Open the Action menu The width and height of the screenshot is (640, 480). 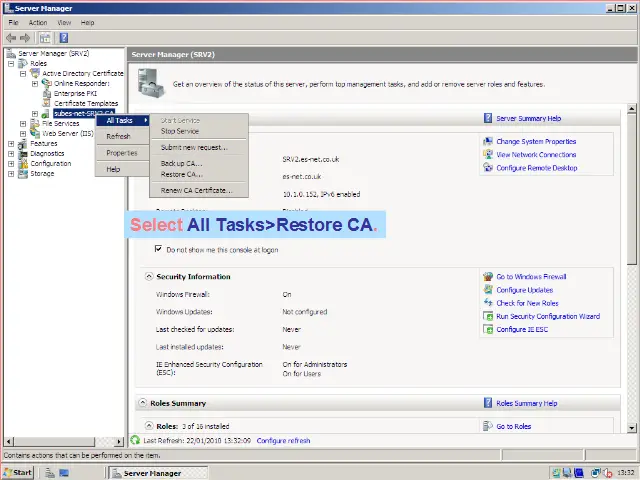click(x=38, y=22)
